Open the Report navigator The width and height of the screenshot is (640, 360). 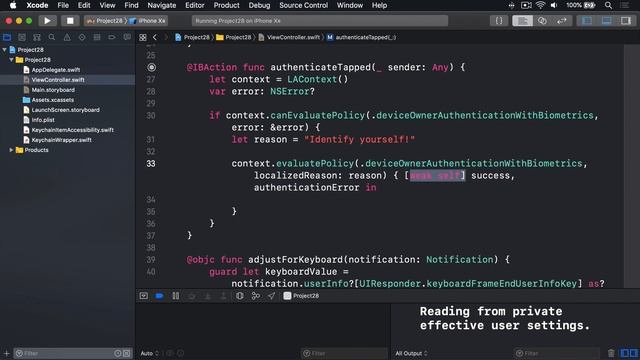point(127,37)
